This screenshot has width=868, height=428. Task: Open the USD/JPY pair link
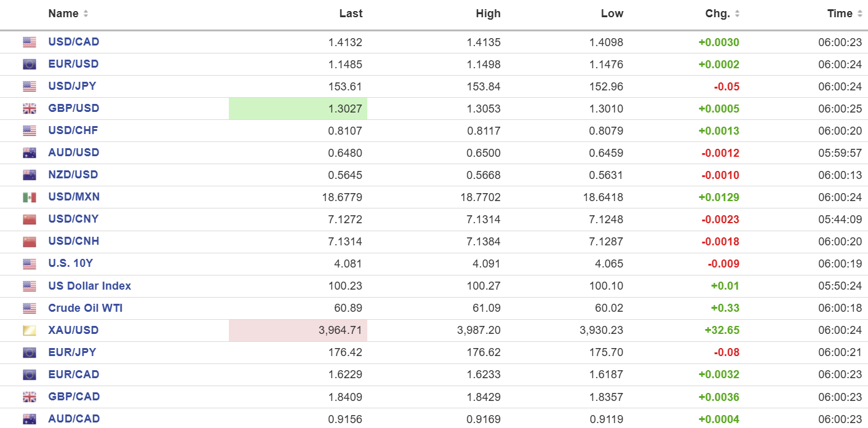[x=72, y=86]
